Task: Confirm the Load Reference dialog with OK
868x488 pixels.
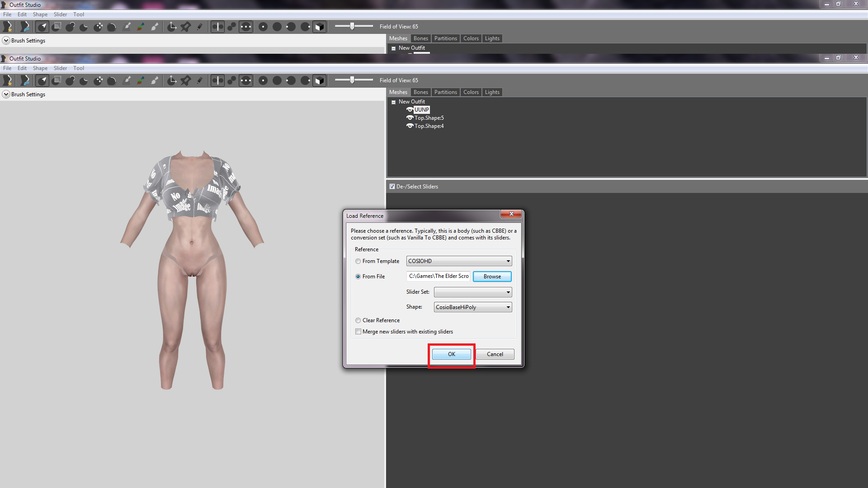Action: click(x=451, y=354)
